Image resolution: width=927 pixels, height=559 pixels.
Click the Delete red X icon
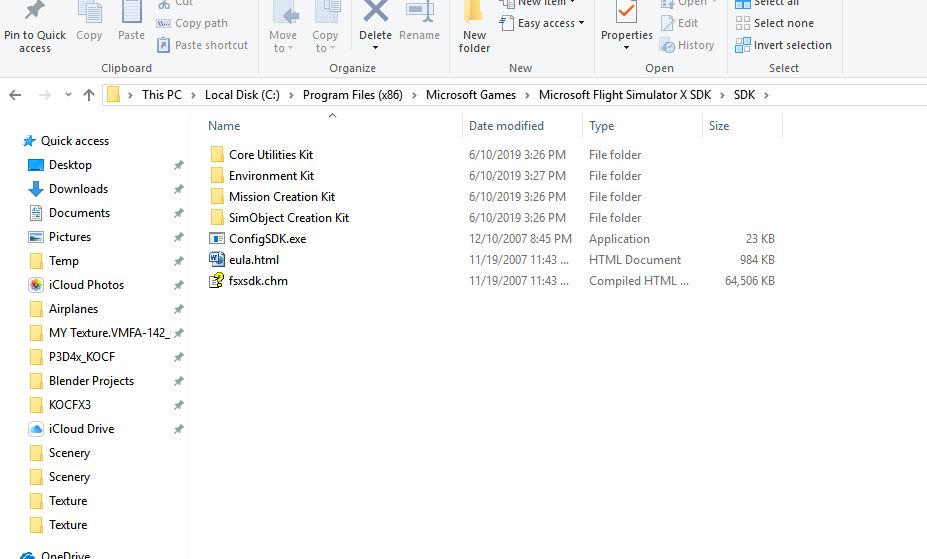point(375,11)
